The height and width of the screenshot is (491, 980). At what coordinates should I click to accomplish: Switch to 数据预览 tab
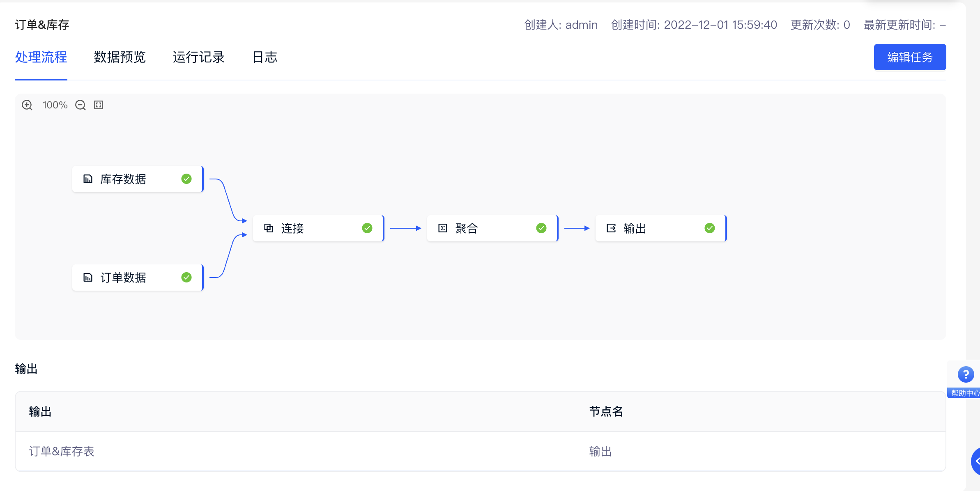[120, 57]
